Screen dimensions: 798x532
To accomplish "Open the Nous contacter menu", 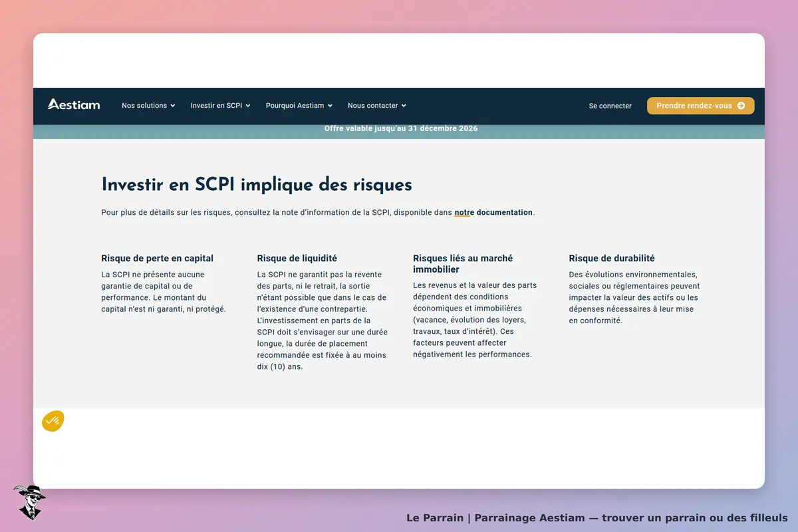I will (377, 106).
